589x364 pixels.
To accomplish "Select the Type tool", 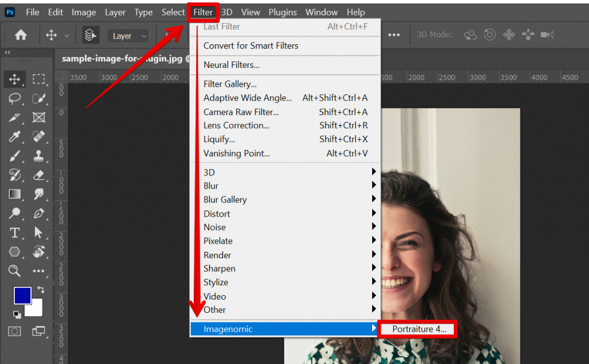I will click(13, 233).
